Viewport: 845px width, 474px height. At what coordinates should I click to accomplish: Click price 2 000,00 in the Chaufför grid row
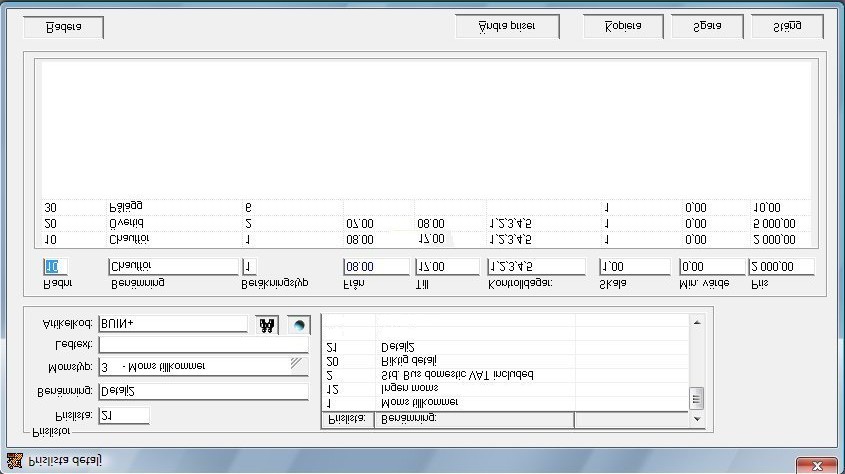[x=774, y=239]
